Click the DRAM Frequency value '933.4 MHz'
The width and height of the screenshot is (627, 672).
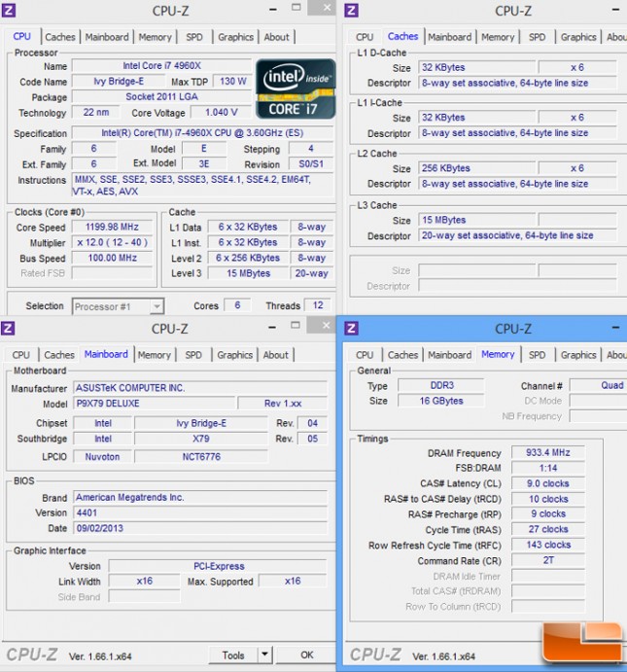click(x=547, y=452)
